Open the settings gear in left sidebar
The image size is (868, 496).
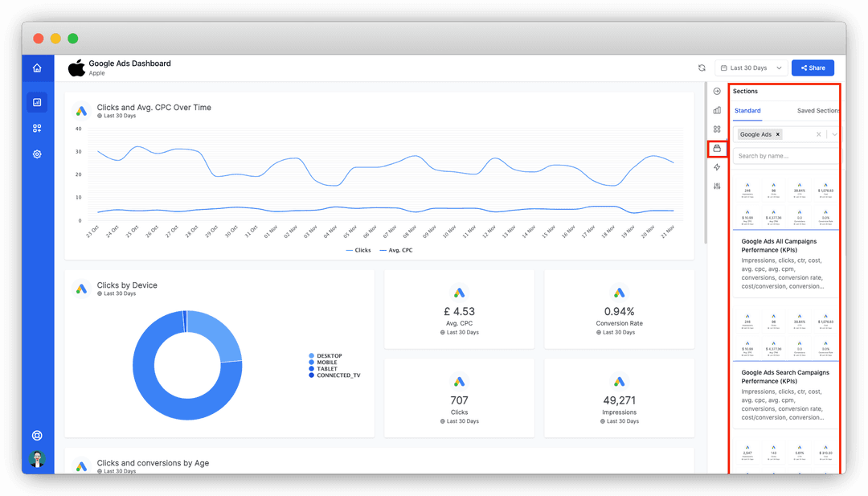pos(37,154)
